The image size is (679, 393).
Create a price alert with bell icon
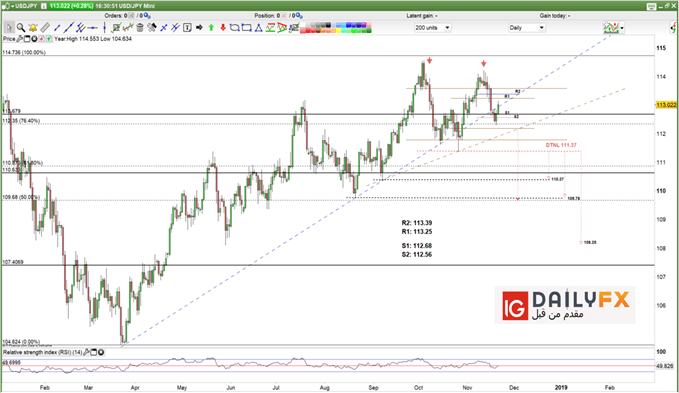click(32, 28)
